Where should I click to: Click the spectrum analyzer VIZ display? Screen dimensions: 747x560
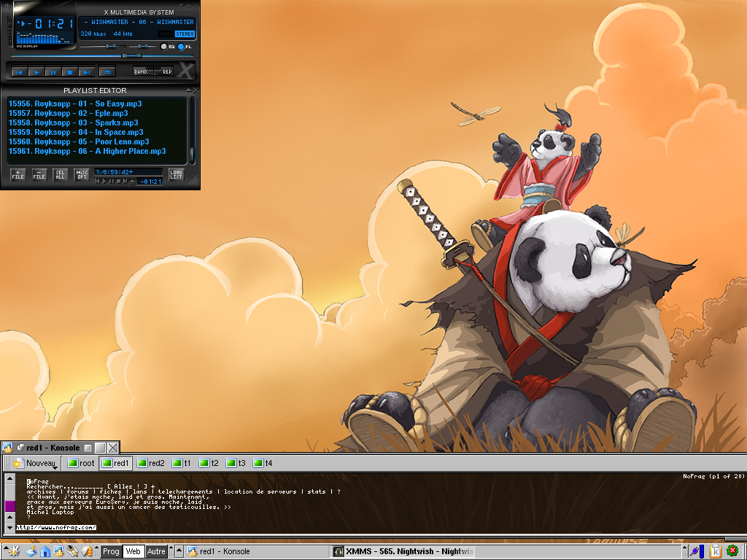pyautogui.click(x=45, y=38)
